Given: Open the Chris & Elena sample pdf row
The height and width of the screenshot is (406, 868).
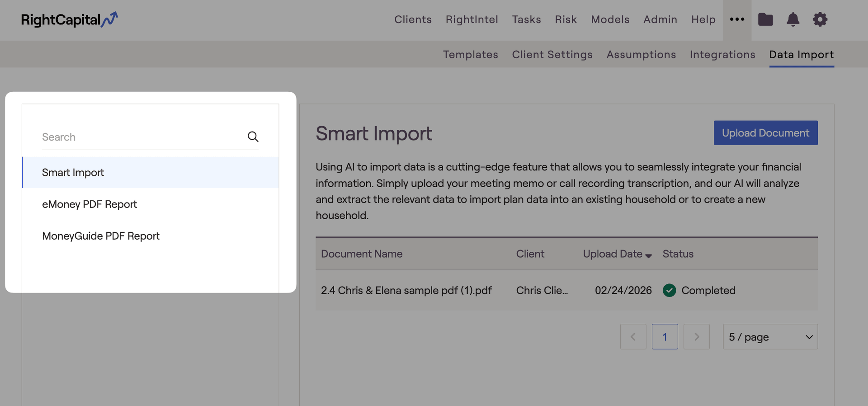Looking at the screenshot, I should [406, 290].
